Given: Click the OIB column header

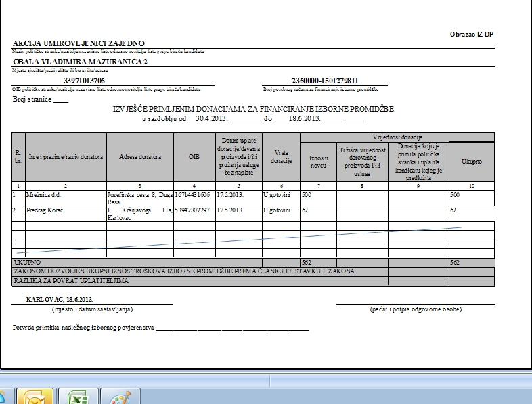Looking at the screenshot, I should coord(194,157).
